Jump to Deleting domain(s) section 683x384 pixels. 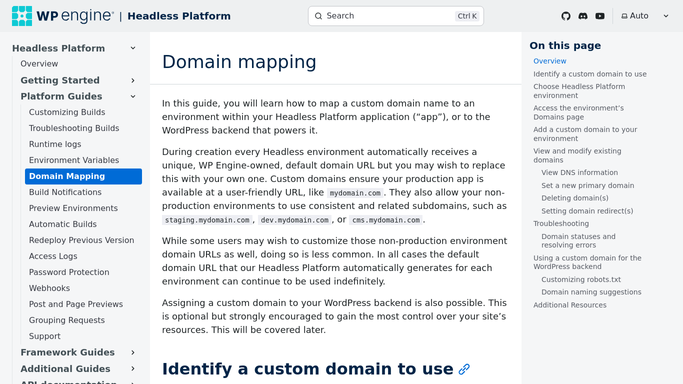tap(575, 198)
